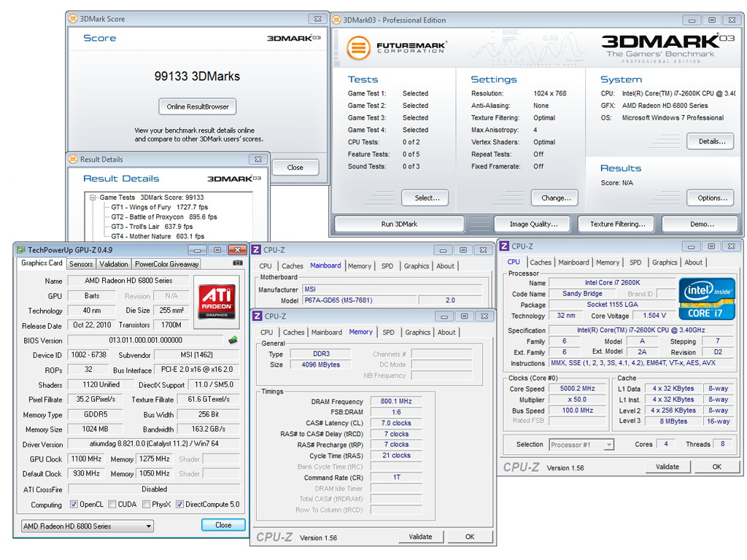Click the BIOS Version value 013.011.000.001.000000
The height and width of the screenshot is (560, 747).
pyautogui.click(x=145, y=340)
